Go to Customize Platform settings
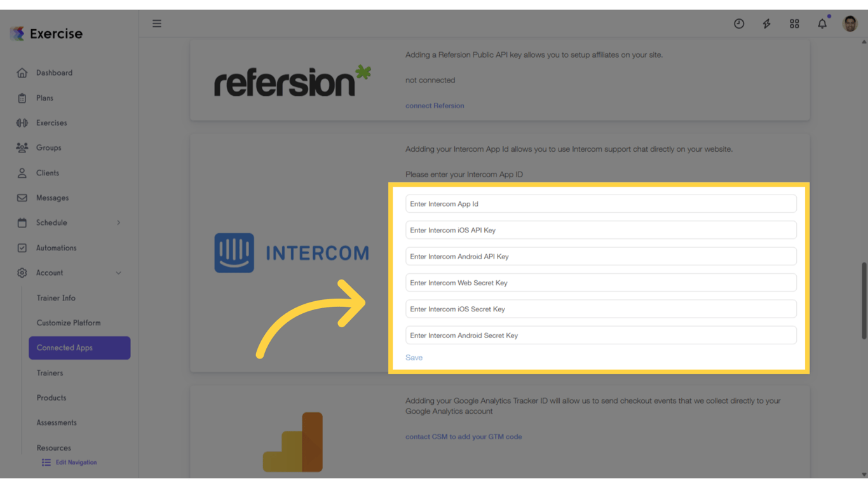The image size is (868, 488). (x=69, y=322)
